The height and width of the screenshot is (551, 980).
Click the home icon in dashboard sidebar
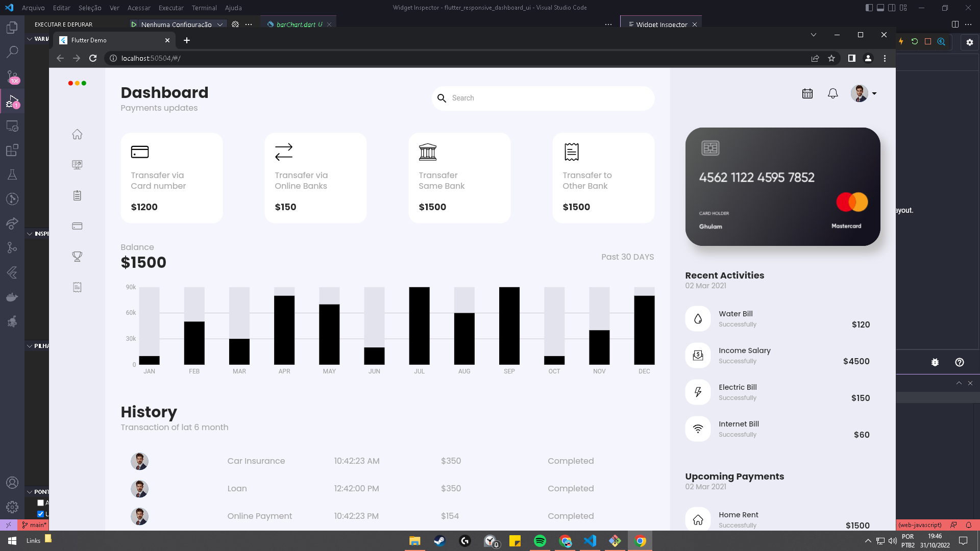[x=77, y=135]
